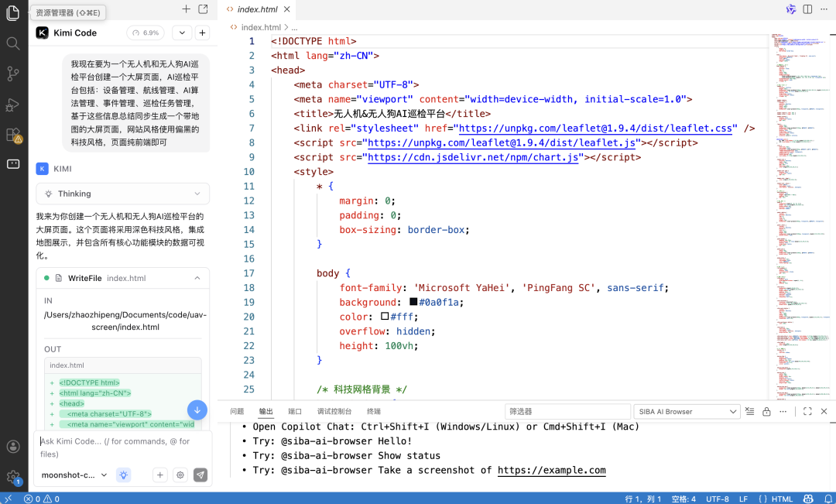The width and height of the screenshot is (836, 504).
Task: Open the Run and Debug view
Action: pyautogui.click(x=12, y=103)
